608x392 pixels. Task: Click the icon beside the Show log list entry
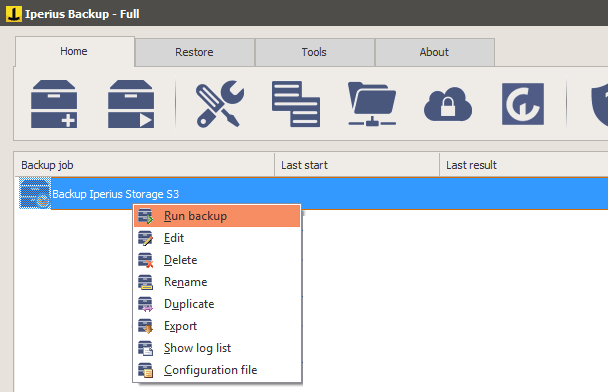point(146,348)
